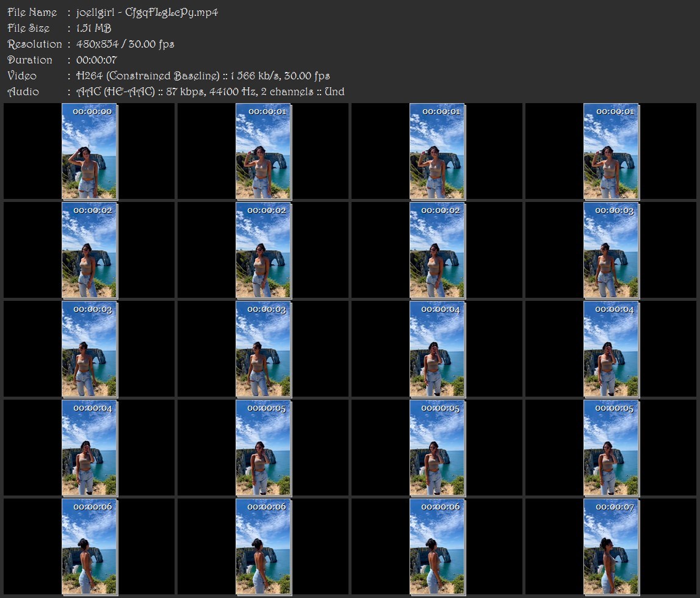700x598 pixels.
Task: Choose the first thumbnail stamped 00:00:03
Action: [x=611, y=250]
